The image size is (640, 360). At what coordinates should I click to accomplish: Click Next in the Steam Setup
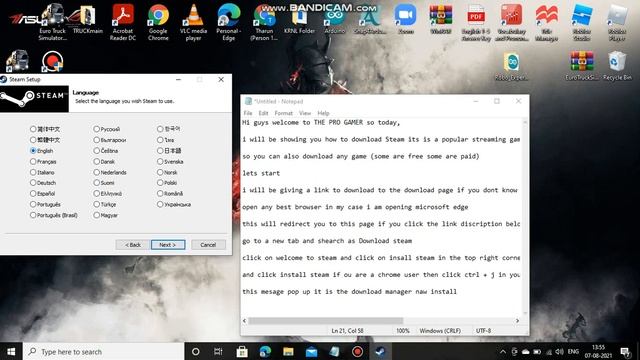[x=168, y=244]
